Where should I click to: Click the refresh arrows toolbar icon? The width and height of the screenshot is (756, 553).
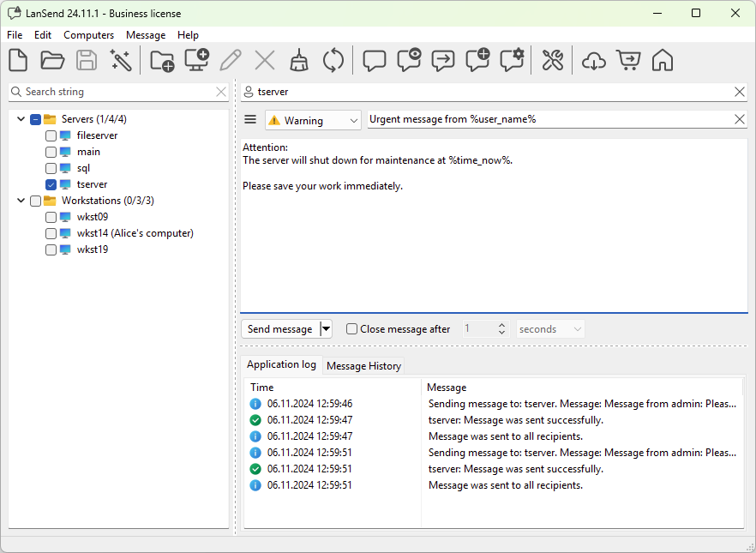pyautogui.click(x=333, y=60)
